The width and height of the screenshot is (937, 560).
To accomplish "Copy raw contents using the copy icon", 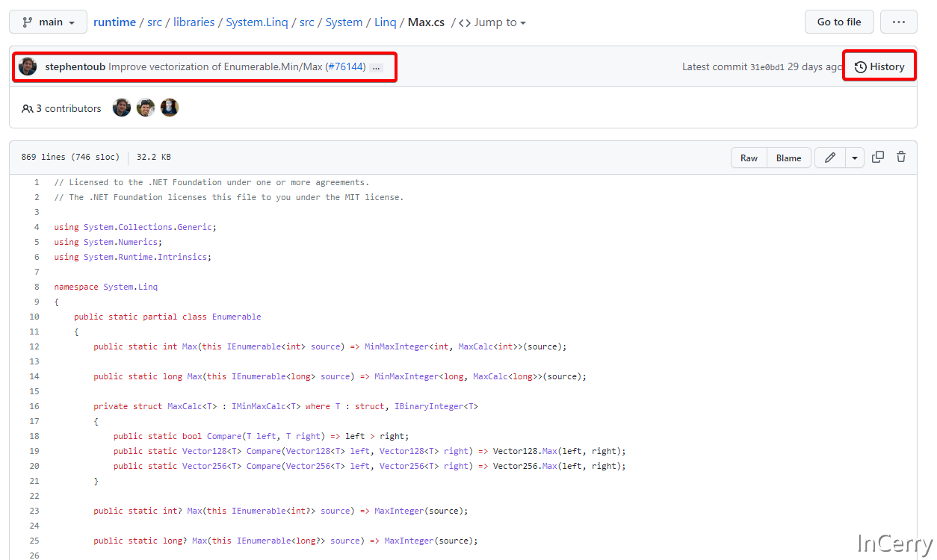I will pos(878,157).
